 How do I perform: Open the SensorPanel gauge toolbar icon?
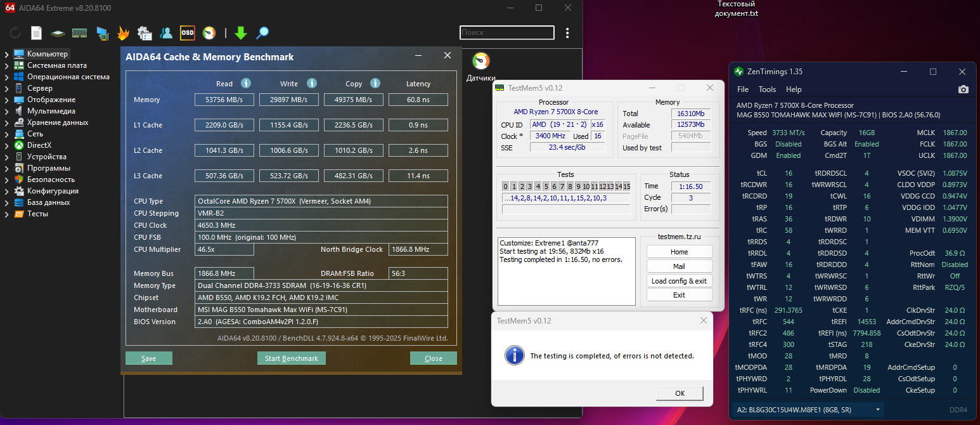pyautogui.click(x=209, y=33)
